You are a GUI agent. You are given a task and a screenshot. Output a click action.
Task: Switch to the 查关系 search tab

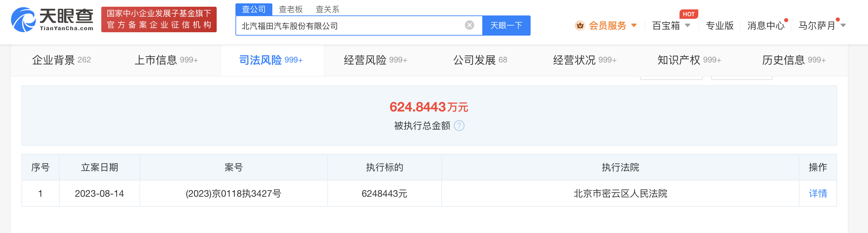tap(327, 9)
